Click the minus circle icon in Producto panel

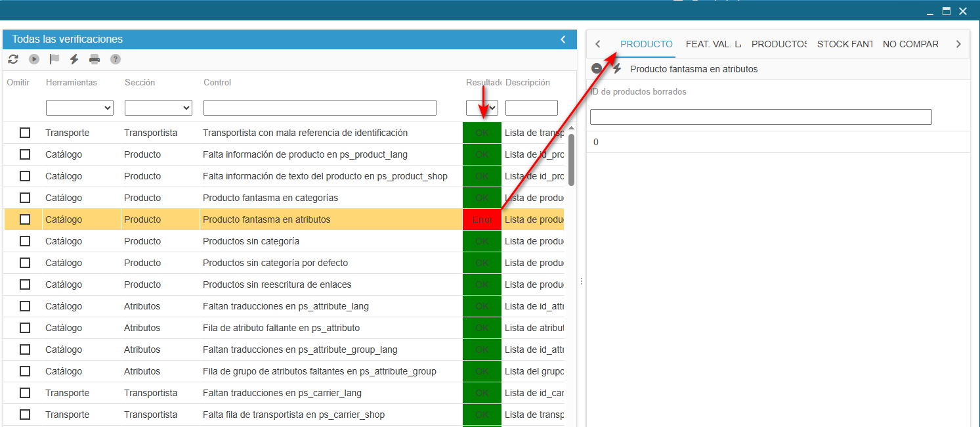coord(597,68)
